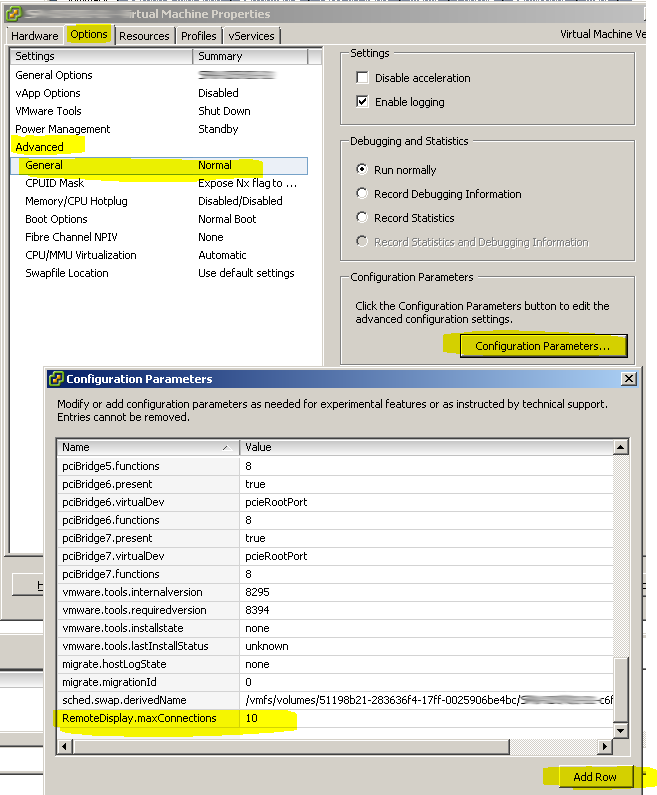
Task: Click the horizontal scrollbar right arrow
Action: [604, 746]
